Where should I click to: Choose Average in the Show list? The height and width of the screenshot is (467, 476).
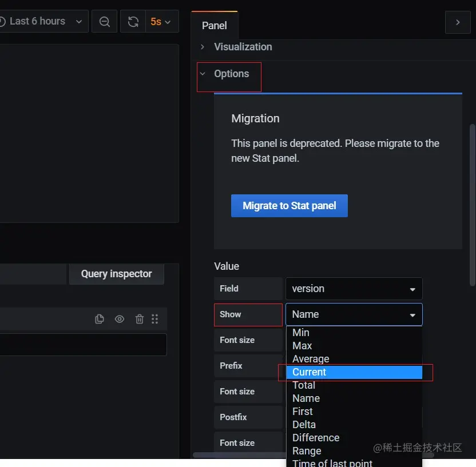tap(354, 359)
